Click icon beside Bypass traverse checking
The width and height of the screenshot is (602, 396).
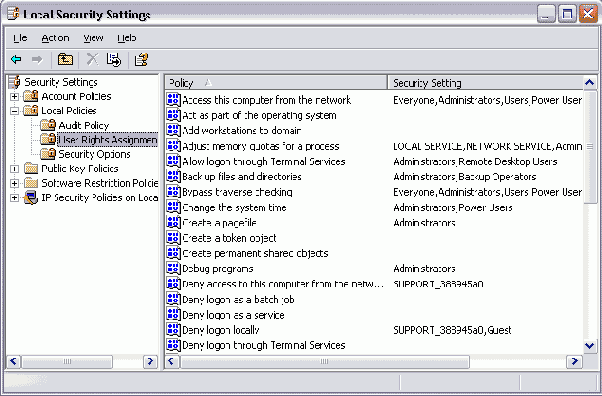click(174, 192)
